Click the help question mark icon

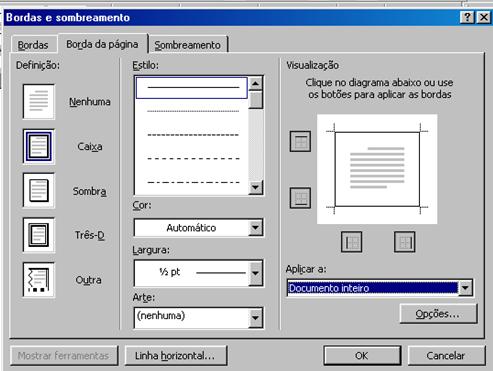click(x=467, y=17)
